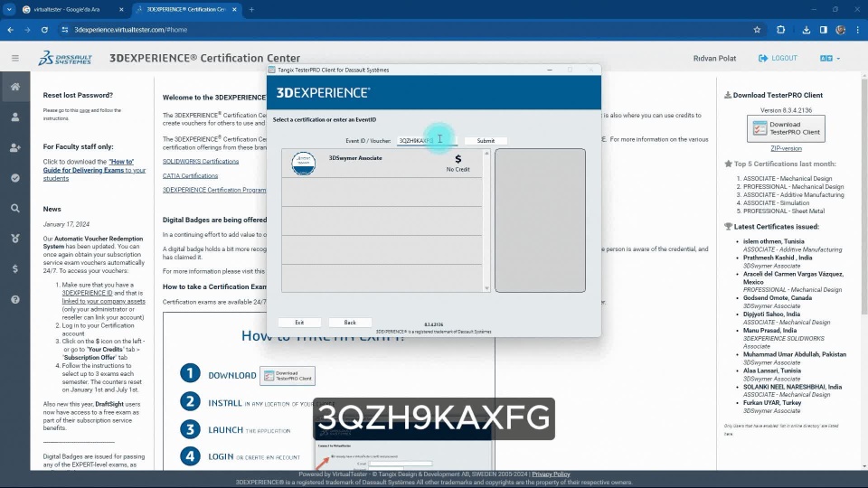Click the text 'ASSOCIATE - Mechanical Design' in Top 5

[x=788, y=179]
